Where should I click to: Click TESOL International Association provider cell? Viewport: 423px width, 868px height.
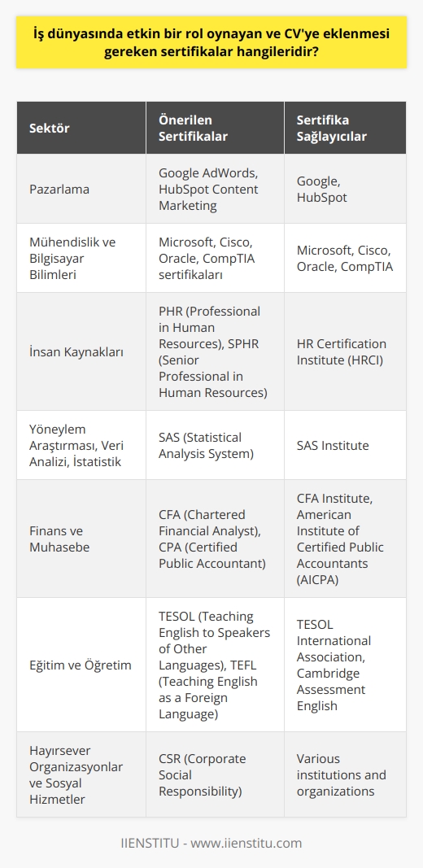[345, 665]
